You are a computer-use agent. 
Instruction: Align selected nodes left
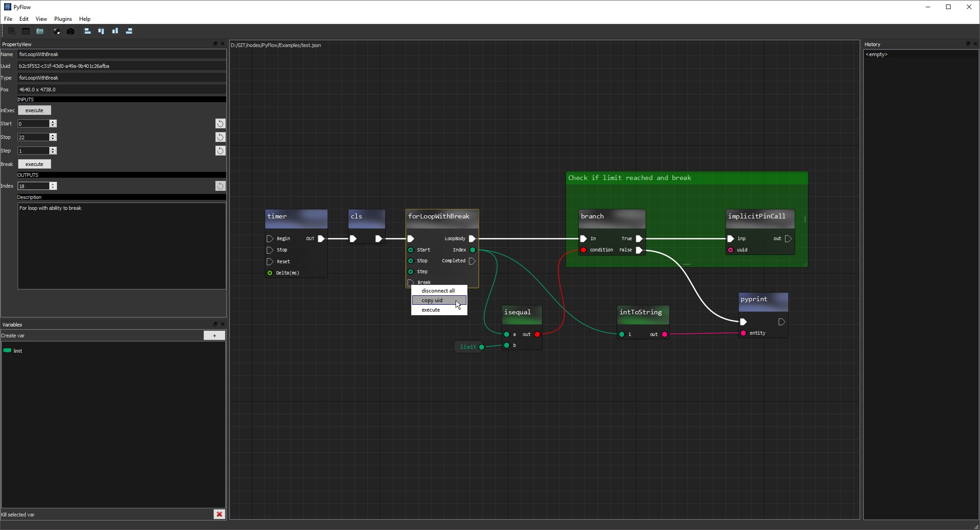click(x=87, y=31)
